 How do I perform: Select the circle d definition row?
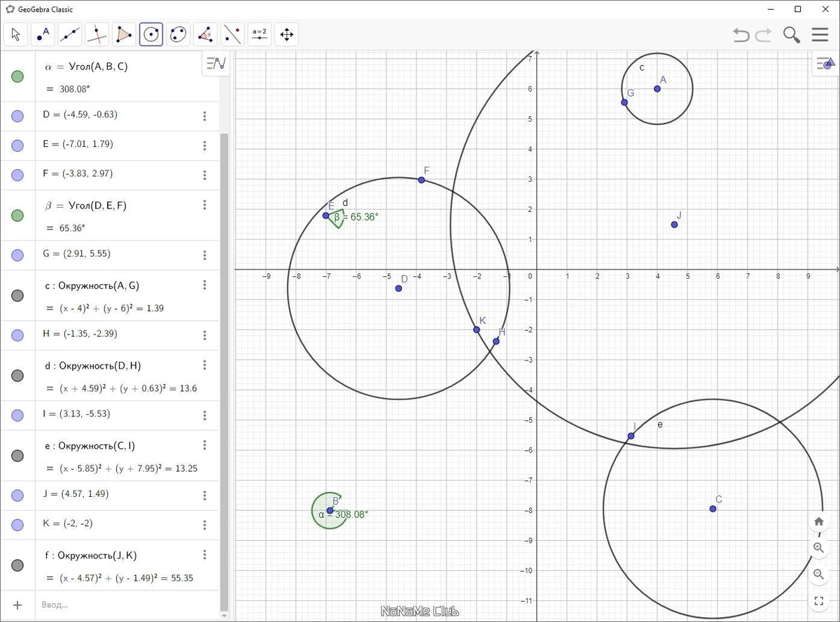109,376
